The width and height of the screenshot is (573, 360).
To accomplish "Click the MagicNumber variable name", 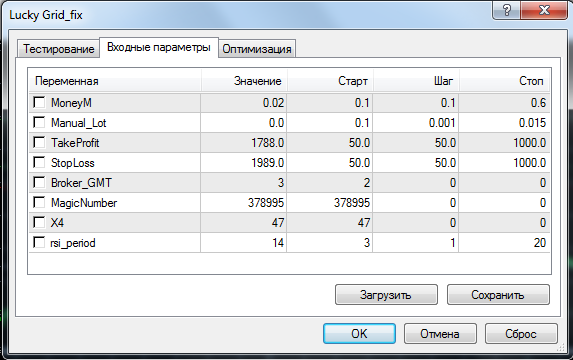I will point(84,202).
